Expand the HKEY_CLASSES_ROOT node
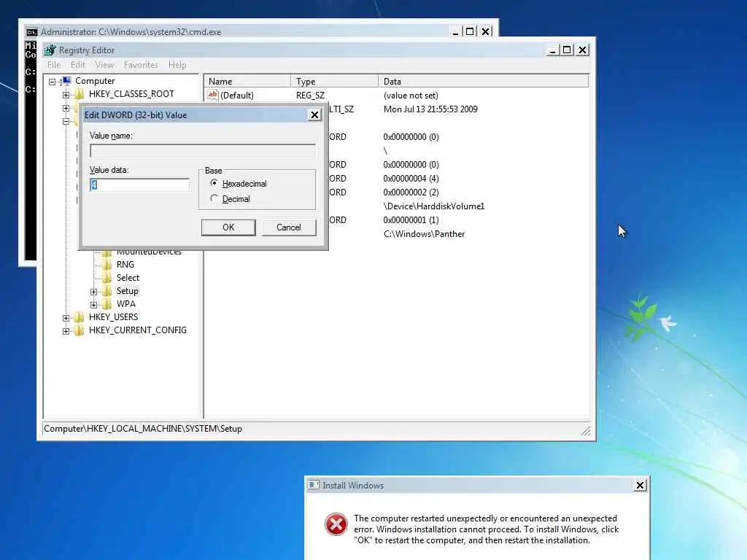 click(x=66, y=94)
